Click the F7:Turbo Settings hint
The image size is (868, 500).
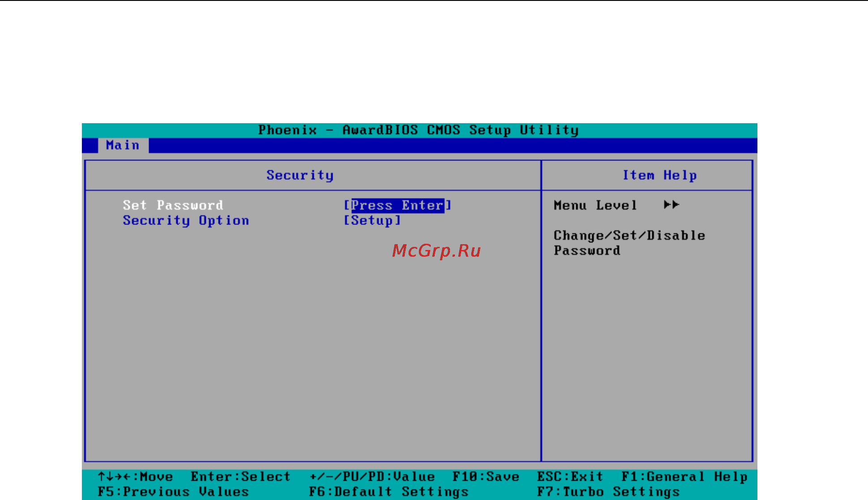(x=608, y=492)
